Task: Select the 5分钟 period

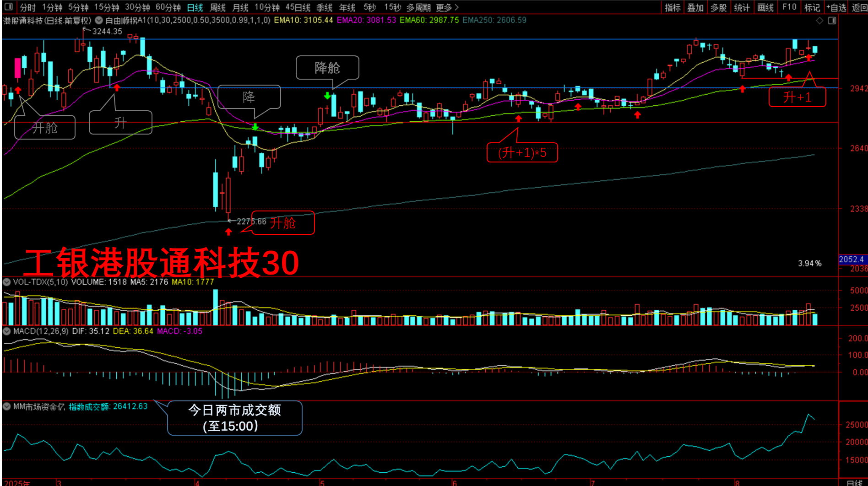Action: pyautogui.click(x=78, y=7)
